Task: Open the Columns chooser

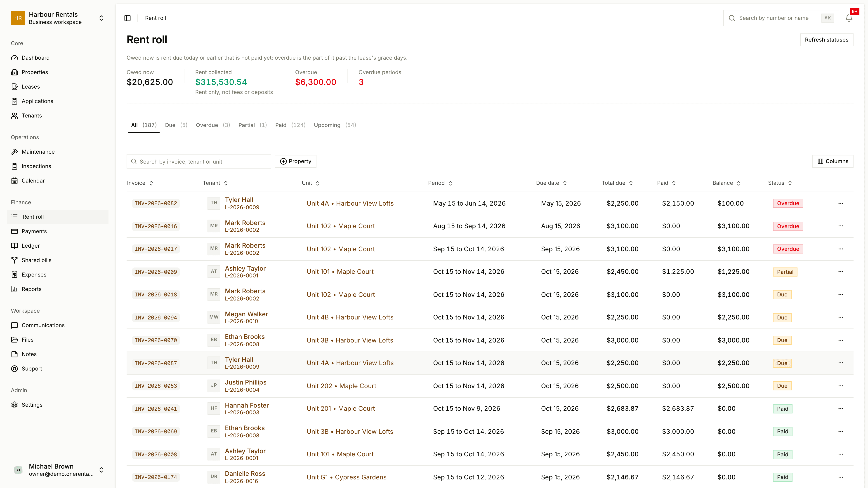Action: pos(833,161)
